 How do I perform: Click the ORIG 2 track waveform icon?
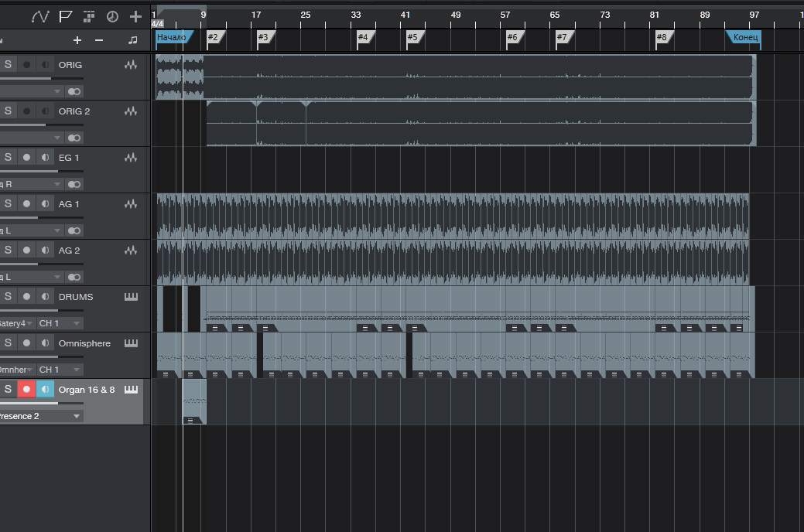pos(131,111)
